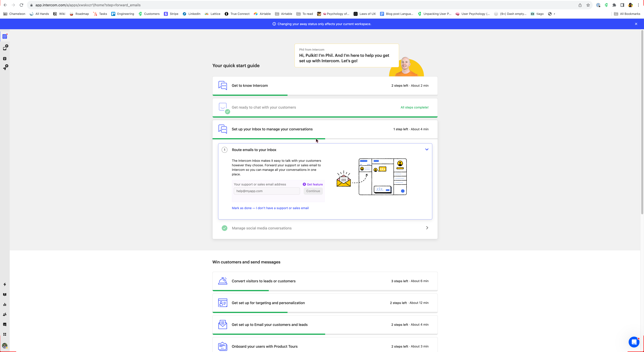Expand Get set up for targeting and personalization

[325, 303]
